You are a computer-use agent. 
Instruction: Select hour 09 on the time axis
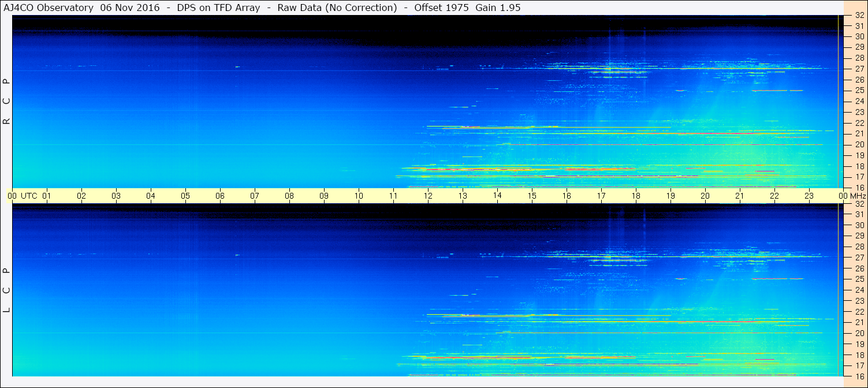click(x=324, y=196)
